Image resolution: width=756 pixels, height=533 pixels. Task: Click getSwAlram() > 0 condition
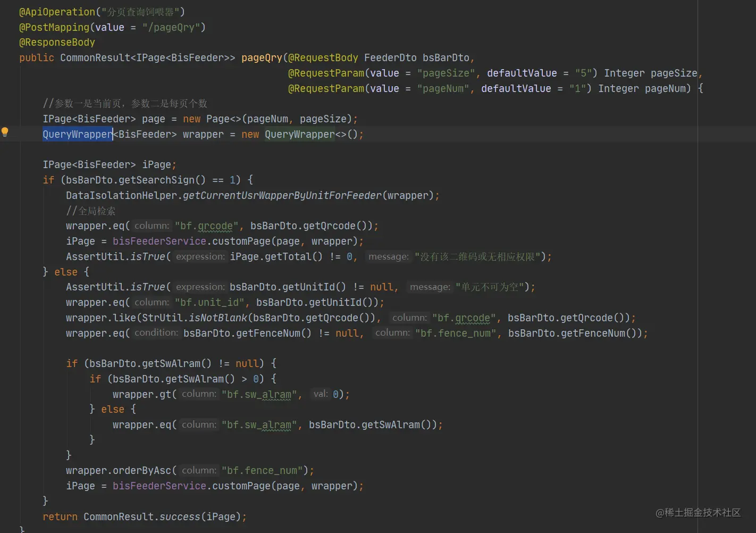click(186, 379)
